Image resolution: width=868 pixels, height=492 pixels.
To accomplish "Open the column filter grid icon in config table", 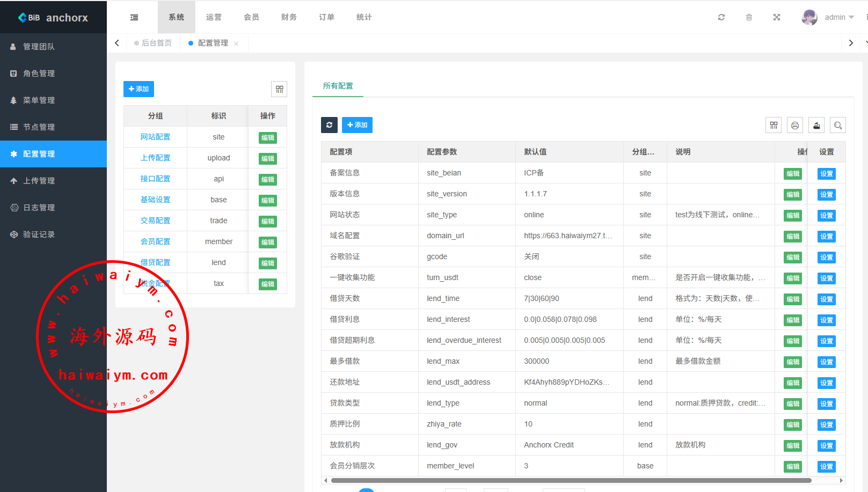I will point(774,126).
